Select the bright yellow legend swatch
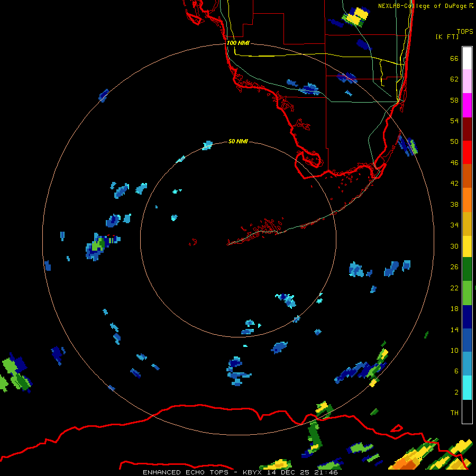The height and width of the screenshot is (476, 476). (467, 246)
